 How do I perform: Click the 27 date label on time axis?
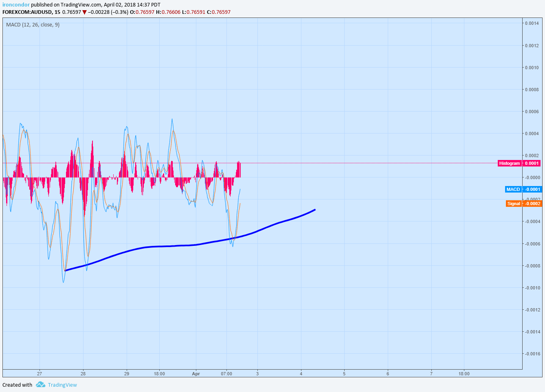click(x=40, y=374)
